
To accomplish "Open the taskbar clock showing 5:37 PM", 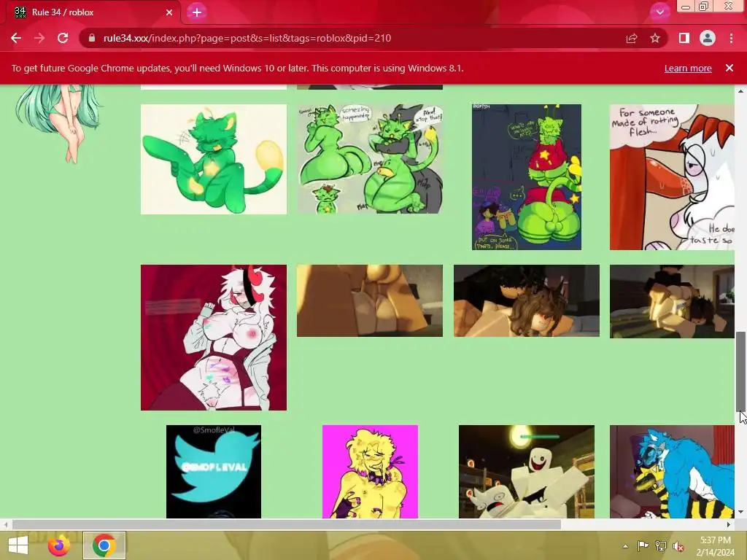I will coord(715,546).
